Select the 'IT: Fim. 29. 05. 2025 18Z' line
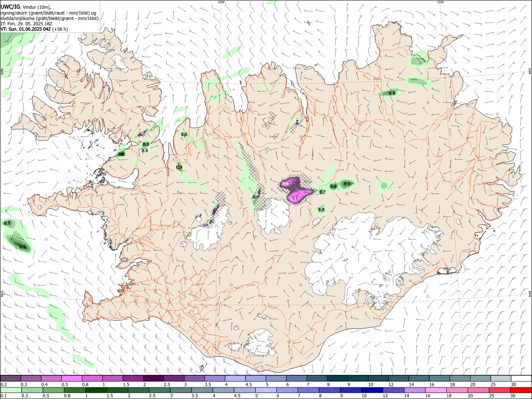 click(26, 24)
